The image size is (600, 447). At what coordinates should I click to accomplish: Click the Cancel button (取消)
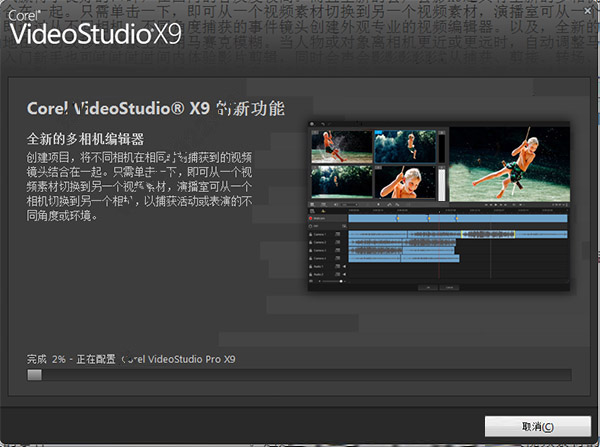point(535,425)
